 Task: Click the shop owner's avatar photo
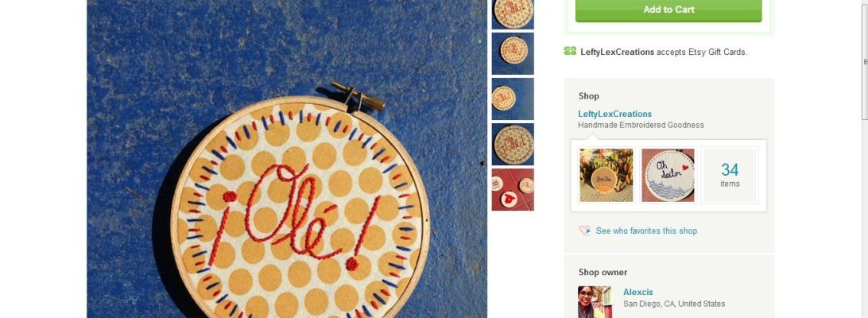tap(595, 302)
